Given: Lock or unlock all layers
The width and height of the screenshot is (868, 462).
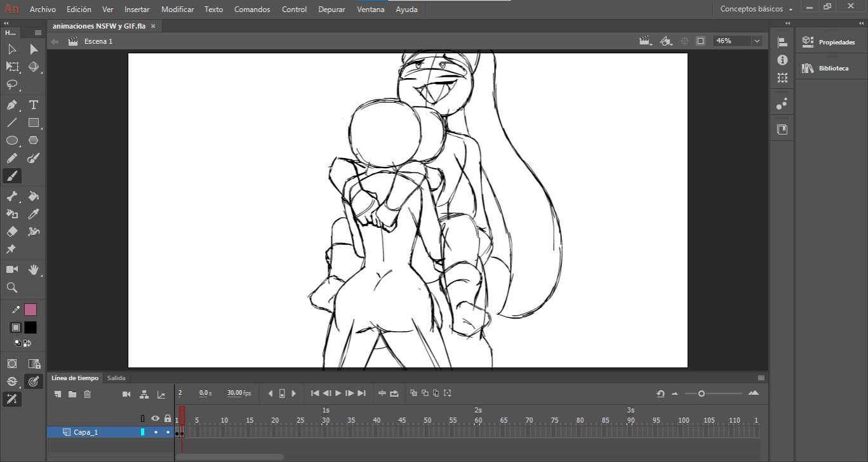Looking at the screenshot, I should [x=168, y=418].
